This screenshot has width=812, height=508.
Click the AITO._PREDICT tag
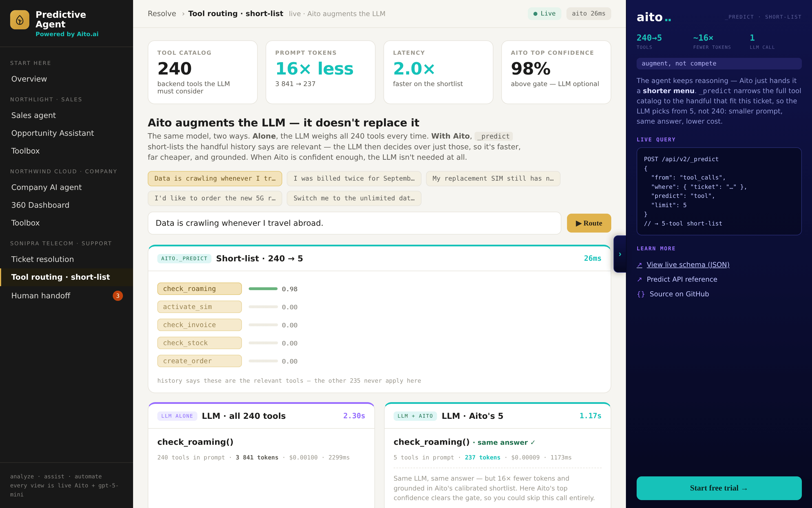184,259
